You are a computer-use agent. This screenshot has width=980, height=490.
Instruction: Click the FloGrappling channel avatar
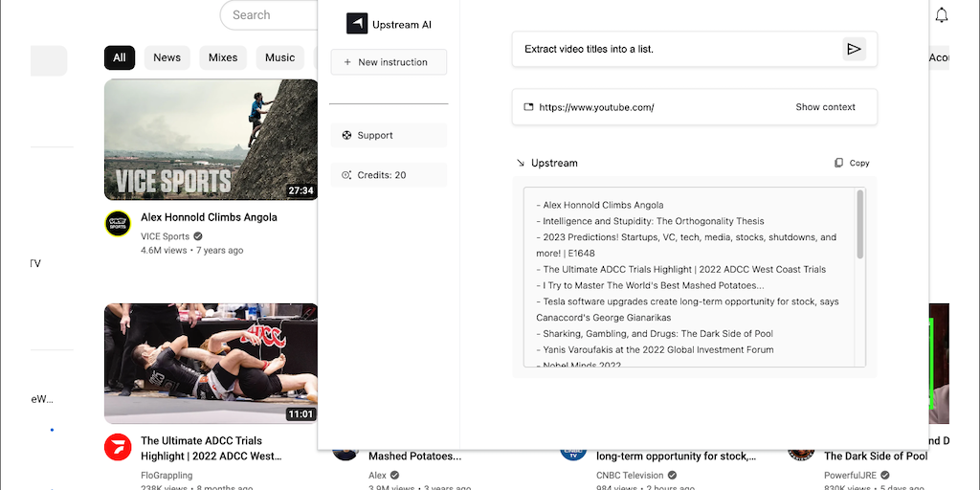point(118,447)
